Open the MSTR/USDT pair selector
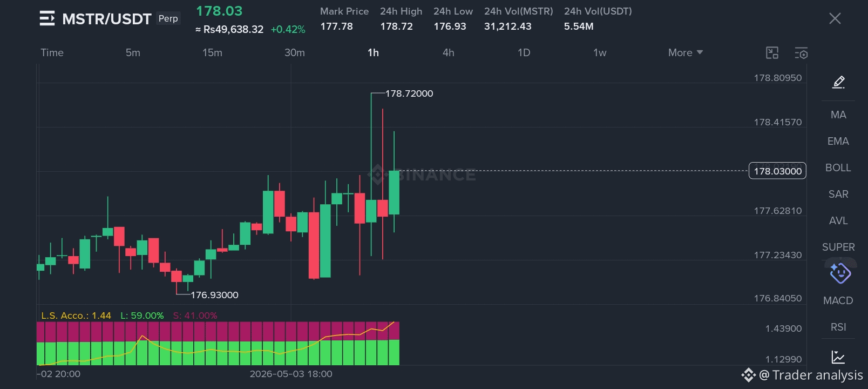Image resolution: width=868 pixels, height=389 pixels. click(x=106, y=19)
